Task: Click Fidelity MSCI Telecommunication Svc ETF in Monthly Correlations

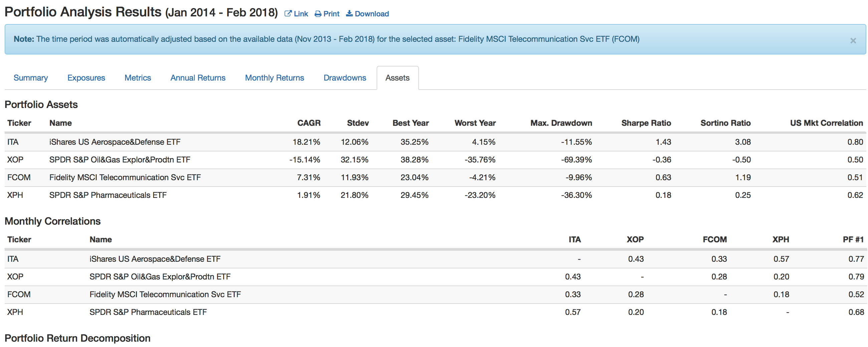Action: (165, 294)
